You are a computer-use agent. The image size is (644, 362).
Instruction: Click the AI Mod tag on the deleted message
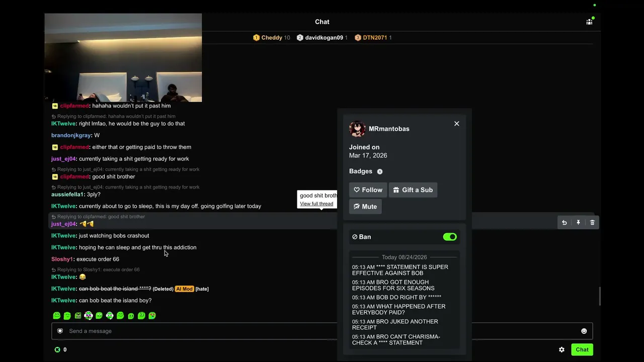coord(184,289)
